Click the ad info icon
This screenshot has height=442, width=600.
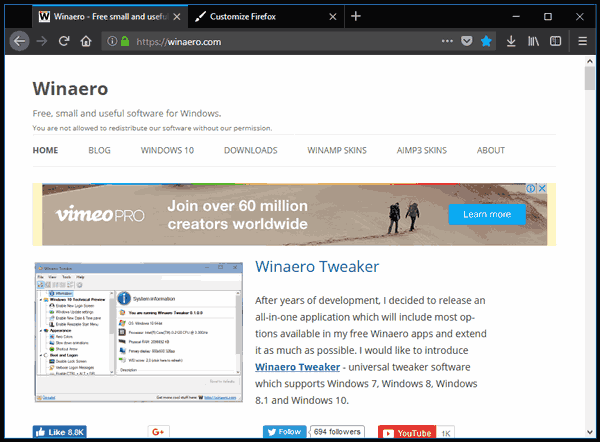(531, 188)
